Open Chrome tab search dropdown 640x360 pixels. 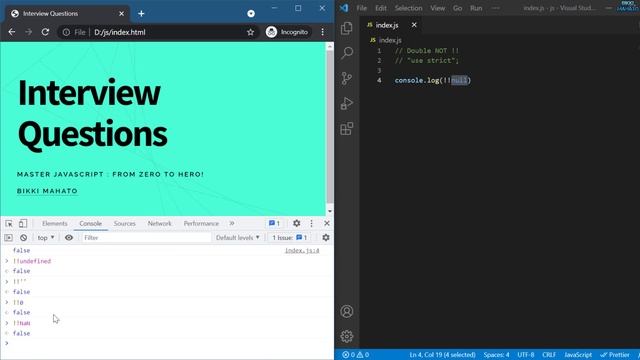[251, 13]
